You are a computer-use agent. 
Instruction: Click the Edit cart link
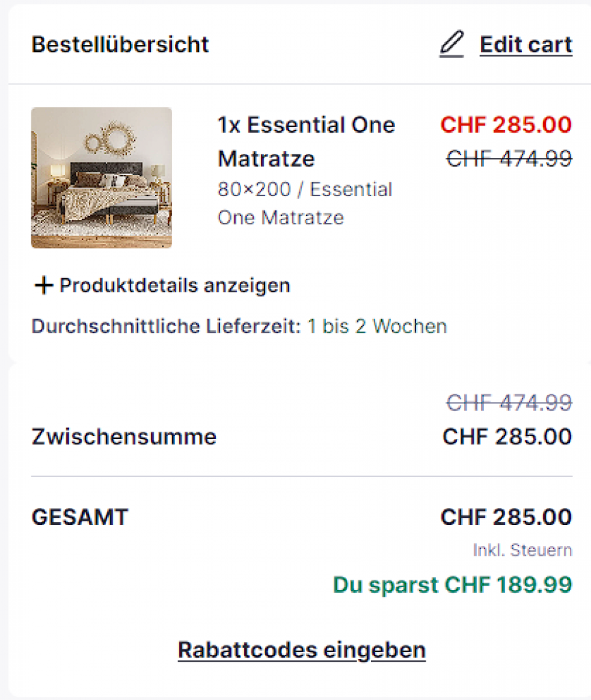click(525, 44)
